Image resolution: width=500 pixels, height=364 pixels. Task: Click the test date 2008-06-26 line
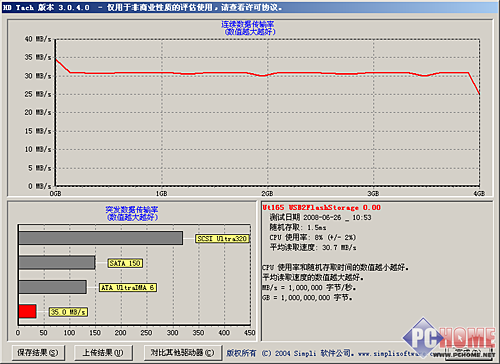click(320, 218)
